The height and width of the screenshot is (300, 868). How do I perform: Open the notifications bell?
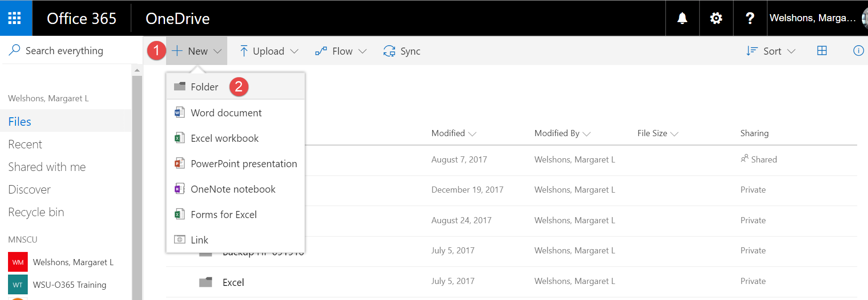pyautogui.click(x=682, y=18)
